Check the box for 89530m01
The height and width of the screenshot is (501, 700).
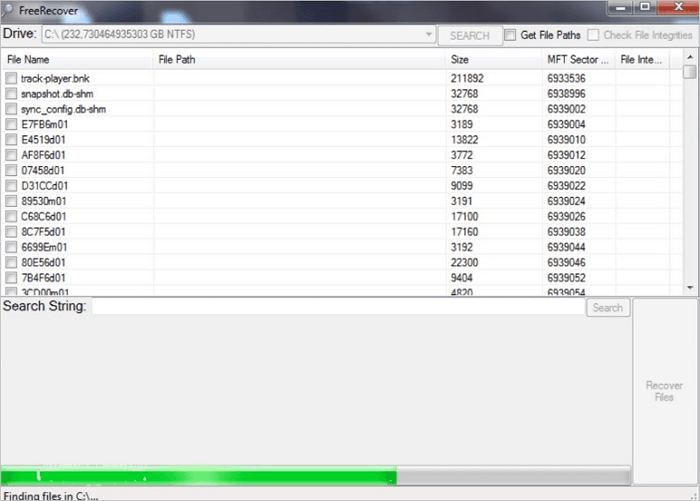click(11, 201)
